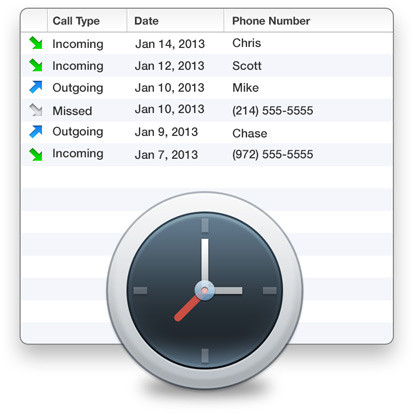Viewport: 413px width, 413px height.
Task: Click the incoming arrow icon beside Scott
Action: [x=36, y=65]
